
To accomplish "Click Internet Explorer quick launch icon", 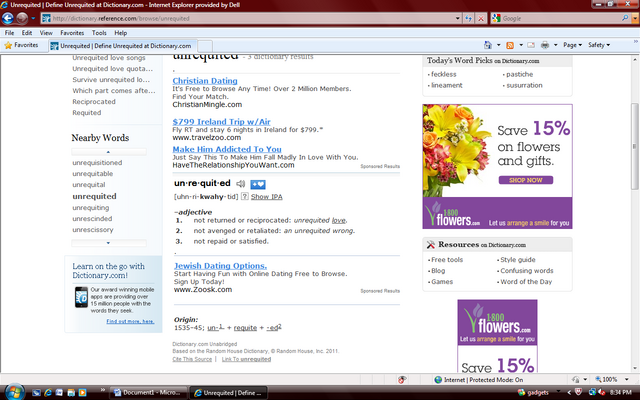I will pyautogui.click(x=48, y=393).
